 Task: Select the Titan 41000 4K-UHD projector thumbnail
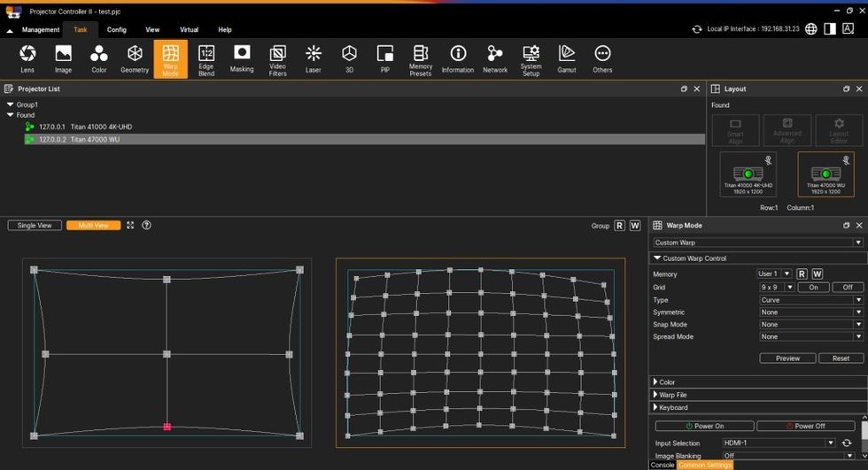pos(748,174)
